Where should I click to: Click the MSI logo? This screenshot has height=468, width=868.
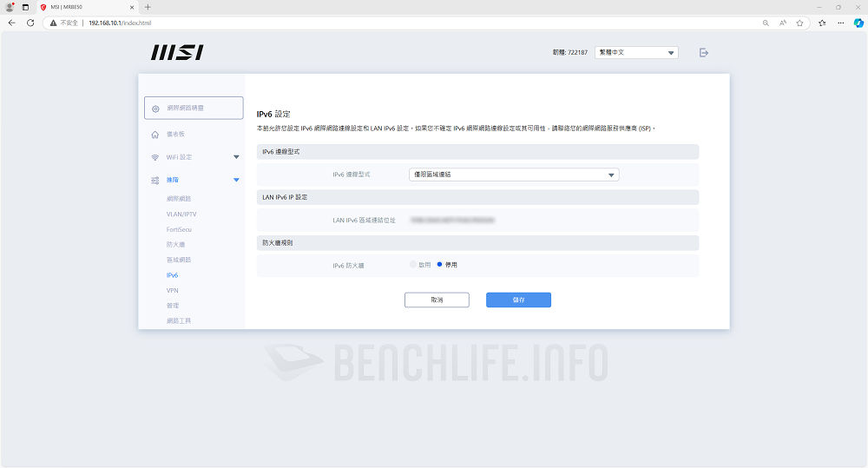177,53
